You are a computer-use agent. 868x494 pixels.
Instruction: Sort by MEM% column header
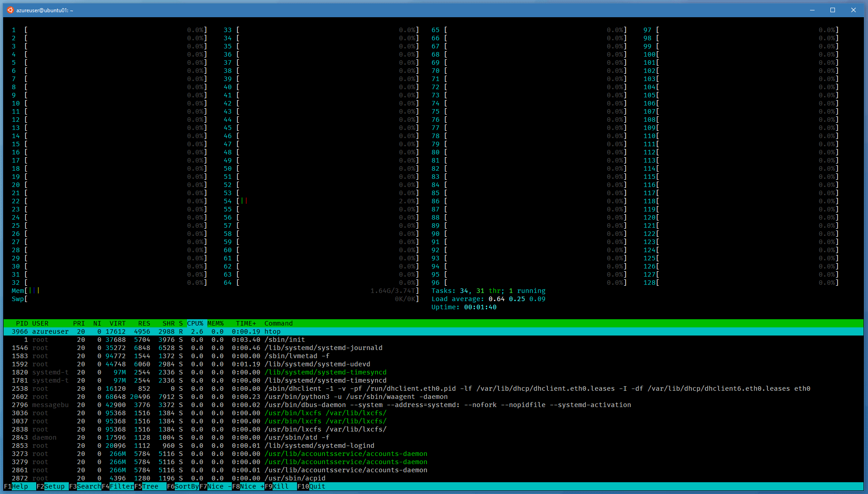[x=216, y=323]
